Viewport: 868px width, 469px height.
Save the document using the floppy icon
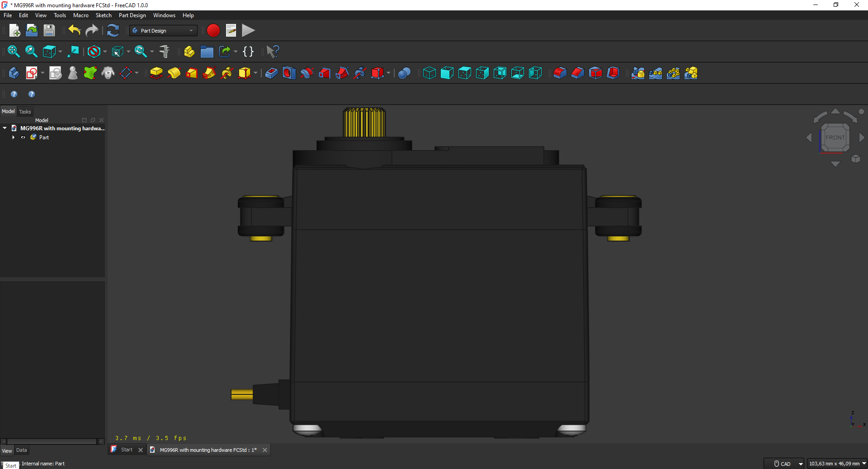49,30
